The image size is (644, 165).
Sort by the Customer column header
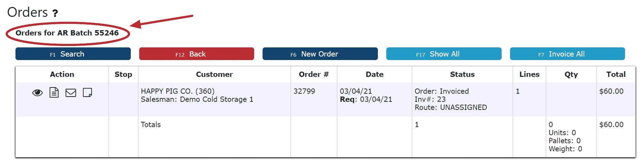(214, 74)
